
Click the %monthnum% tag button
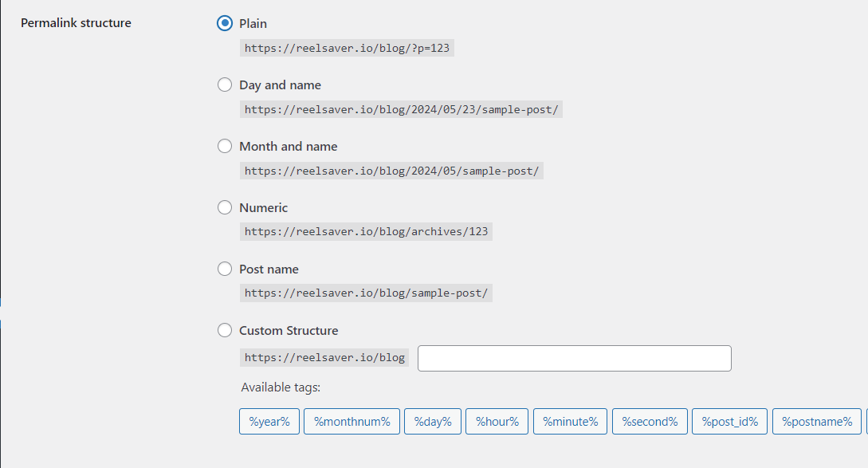point(352,422)
